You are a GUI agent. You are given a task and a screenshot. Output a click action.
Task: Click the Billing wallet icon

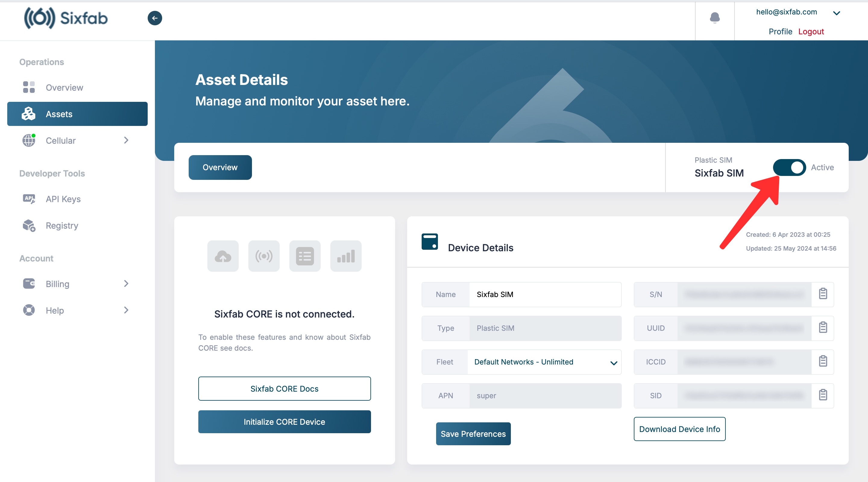point(29,283)
